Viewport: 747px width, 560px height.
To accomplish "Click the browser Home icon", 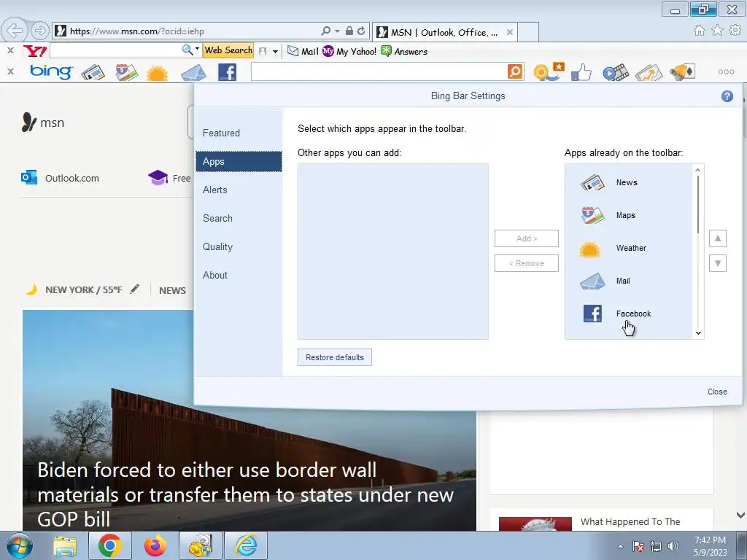I will [700, 31].
